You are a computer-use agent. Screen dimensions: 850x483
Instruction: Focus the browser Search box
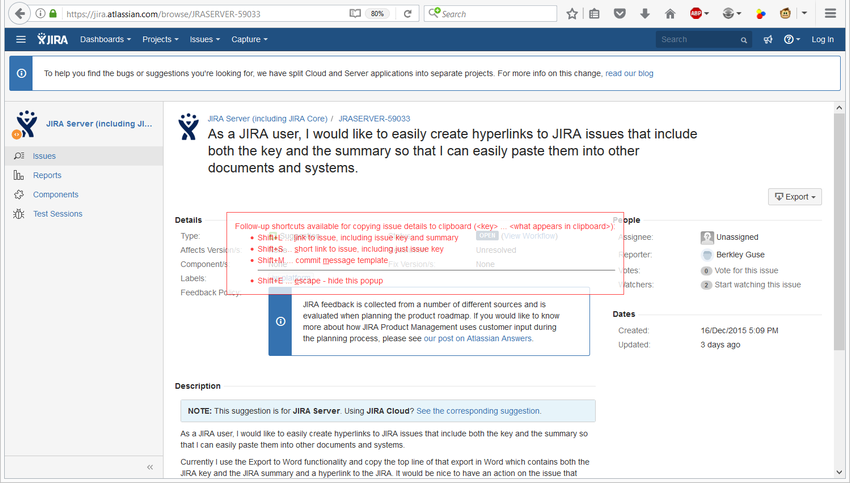coord(490,14)
